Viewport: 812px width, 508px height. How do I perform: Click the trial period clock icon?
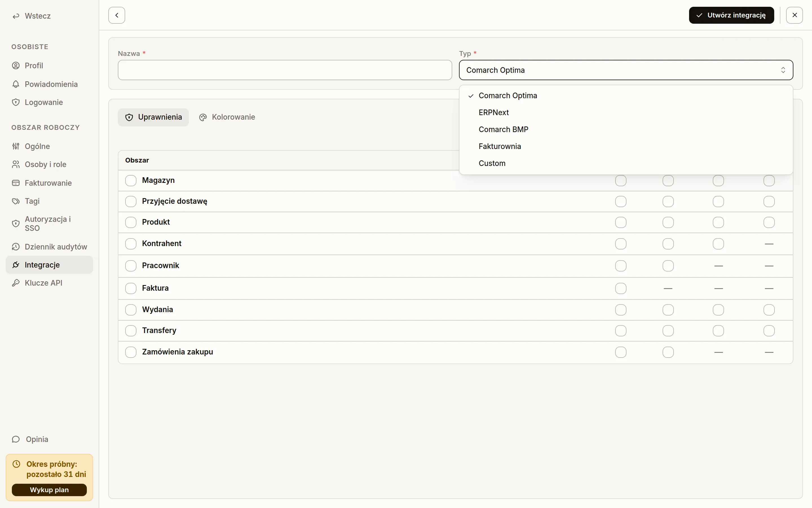[x=16, y=464]
